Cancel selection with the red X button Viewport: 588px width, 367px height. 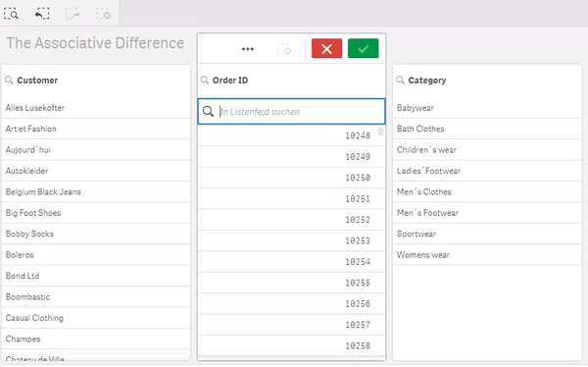[326, 48]
